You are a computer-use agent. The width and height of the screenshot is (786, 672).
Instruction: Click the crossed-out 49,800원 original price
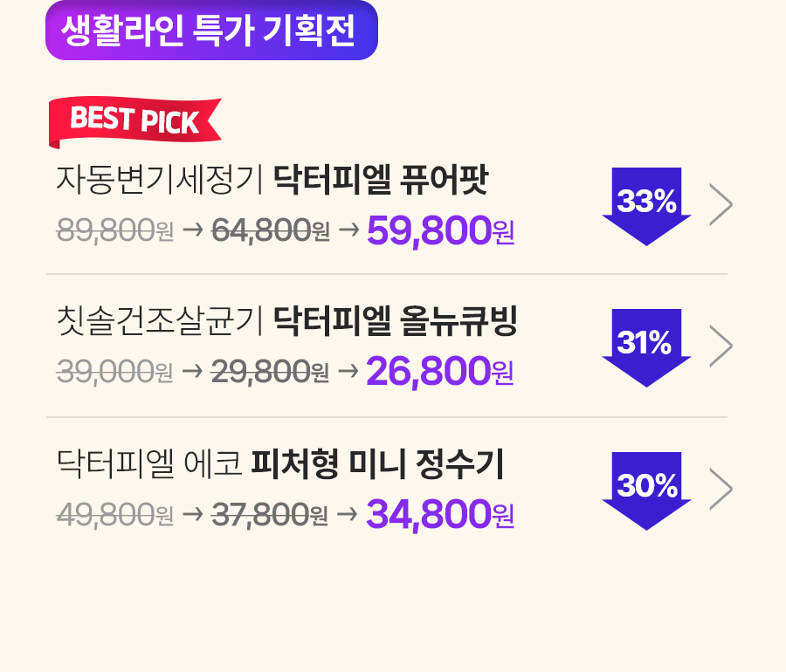point(114,515)
